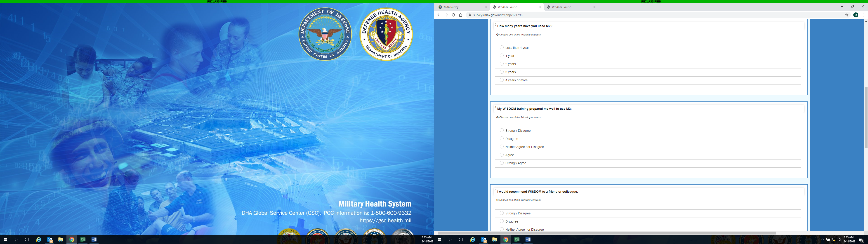Open Word from the left taskbar

click(94, 240)
